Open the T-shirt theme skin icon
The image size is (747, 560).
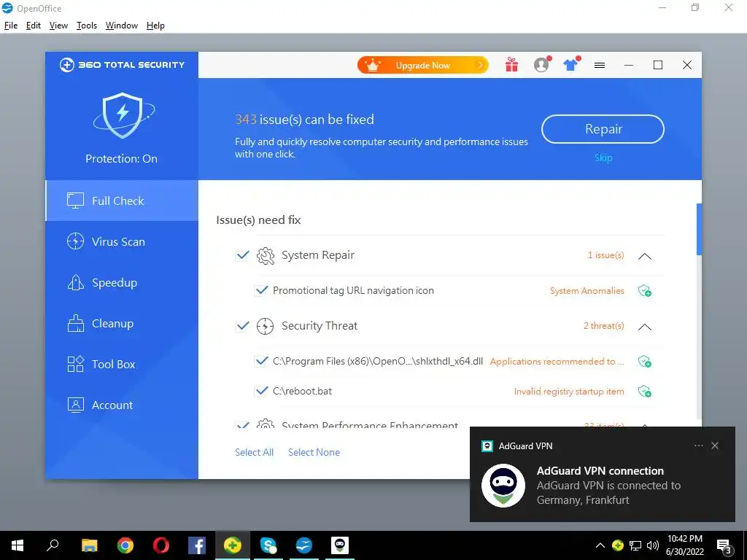(x=570, y=64)
